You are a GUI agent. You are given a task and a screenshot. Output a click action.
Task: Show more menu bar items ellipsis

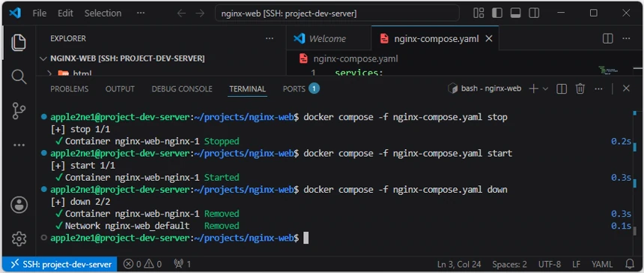point(141,13)
